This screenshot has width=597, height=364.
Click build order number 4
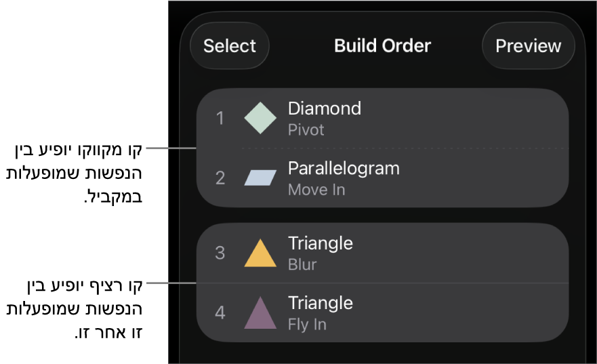[x=220, y=313]
